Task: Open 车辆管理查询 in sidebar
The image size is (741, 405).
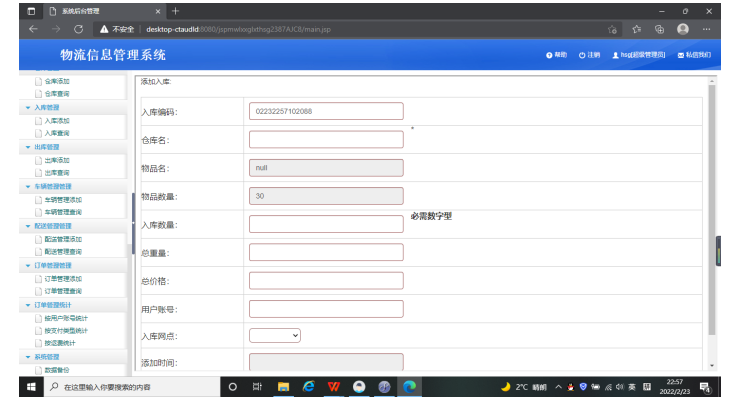Action: (63, 212)
